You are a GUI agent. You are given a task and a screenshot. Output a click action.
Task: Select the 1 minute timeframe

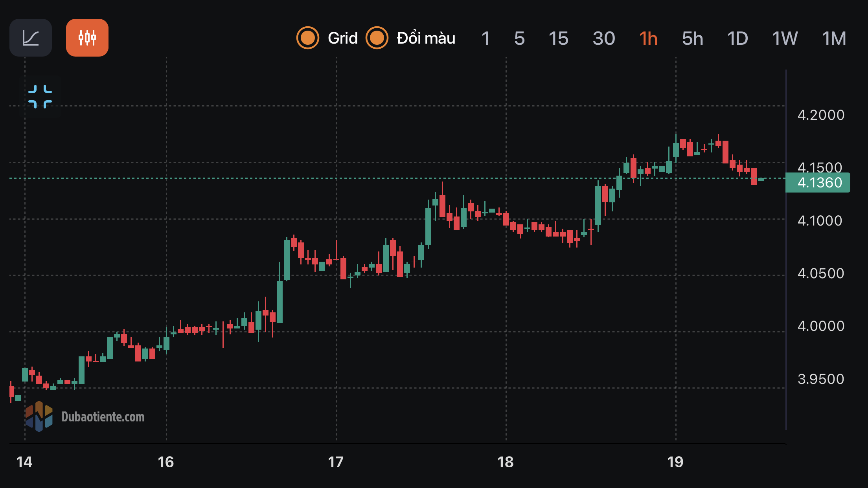(x=485, y=39)
